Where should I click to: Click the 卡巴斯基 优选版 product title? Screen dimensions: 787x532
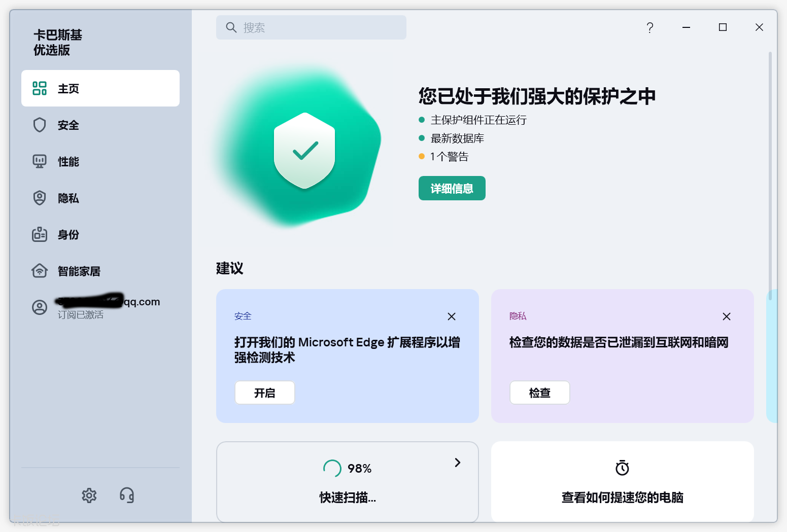tap(58, 43)
